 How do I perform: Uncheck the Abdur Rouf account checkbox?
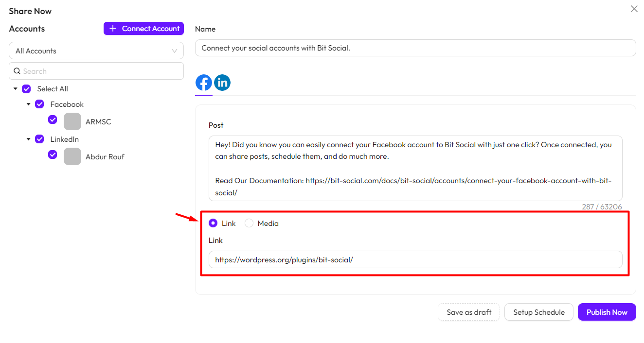tap(53, 154)
